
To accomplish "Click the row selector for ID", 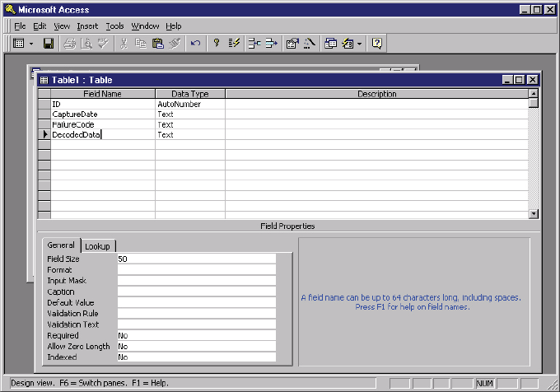I will (44, 104).
